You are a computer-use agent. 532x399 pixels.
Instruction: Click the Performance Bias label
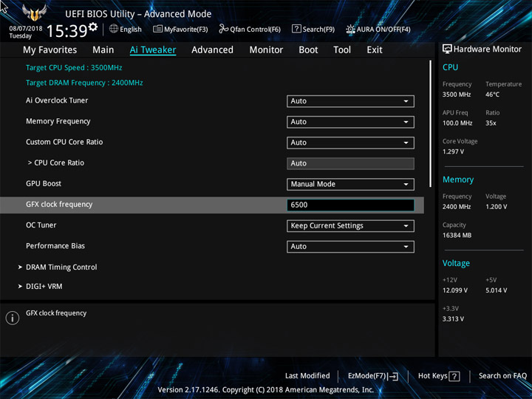click(x=55, y=246)
